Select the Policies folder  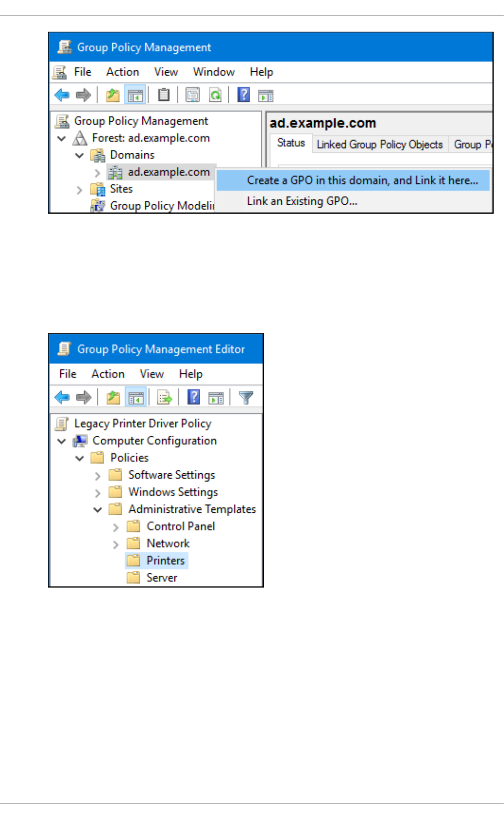[129, 458]
